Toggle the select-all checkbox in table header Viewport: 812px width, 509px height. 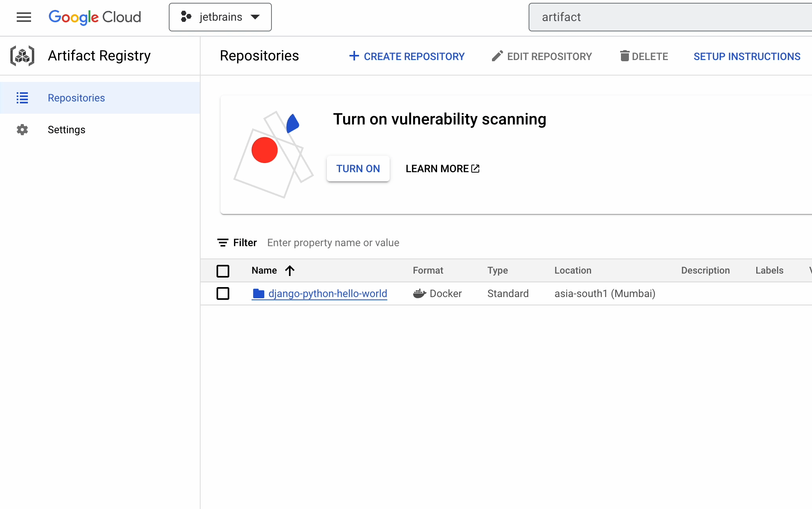click(x=223, y=271)
